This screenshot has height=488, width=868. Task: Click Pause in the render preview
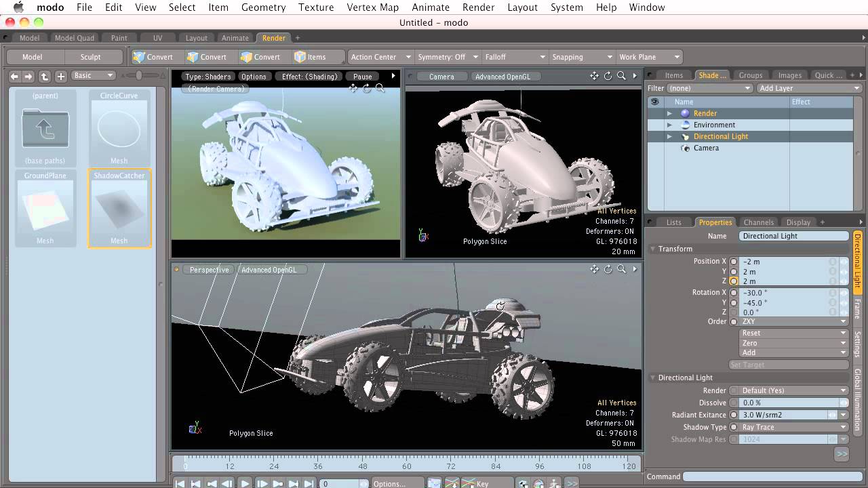tap(363, 77)
